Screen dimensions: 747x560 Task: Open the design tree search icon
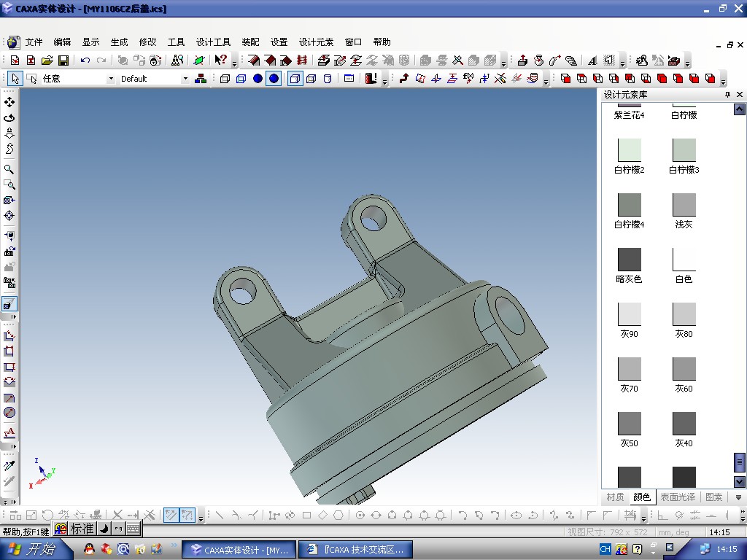coord(177,61)
